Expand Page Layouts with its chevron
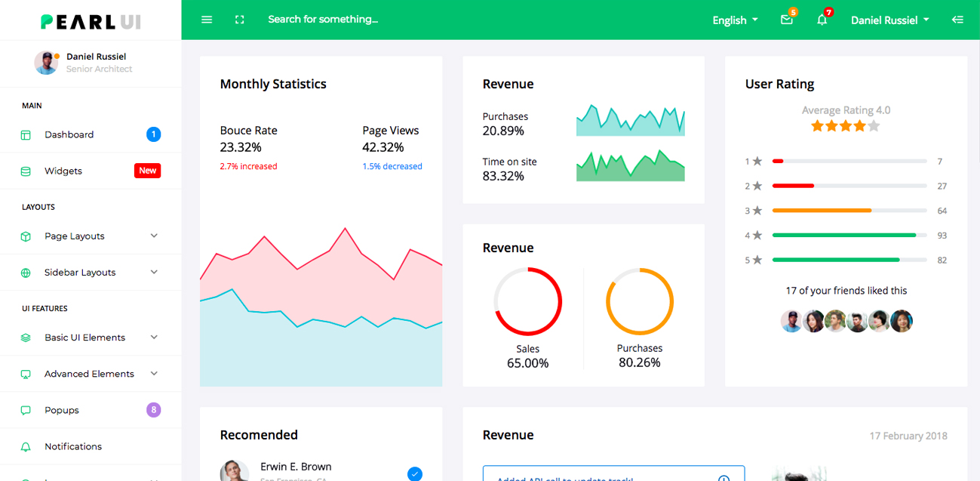This screenshot has width=980, height=481. pos(154,236)
